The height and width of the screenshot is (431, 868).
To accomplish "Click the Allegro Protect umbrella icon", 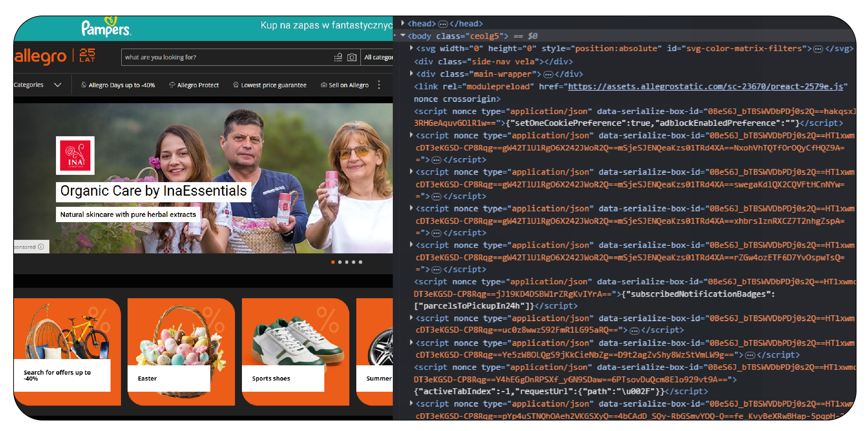I will [x=172, y=85].
